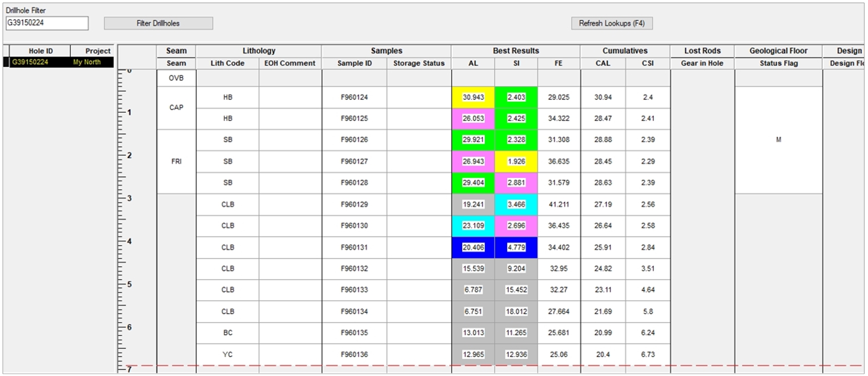Select hole G39150224 in the hole list

[30, 62]
